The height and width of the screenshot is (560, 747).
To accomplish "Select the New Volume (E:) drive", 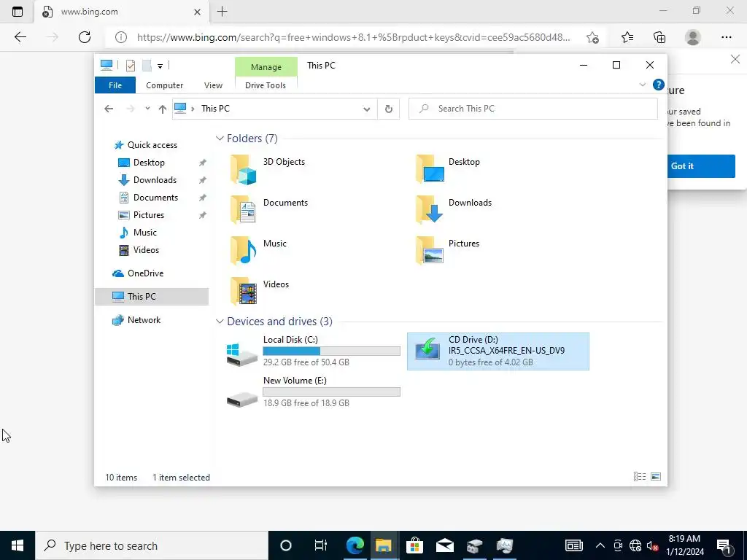I will point(313,392).
